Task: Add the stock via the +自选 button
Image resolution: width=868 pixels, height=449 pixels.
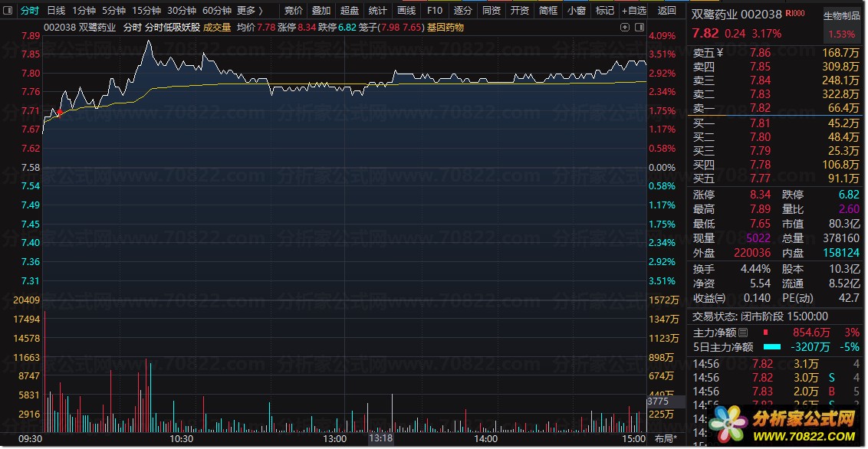Action: pyautogui.click(x=634, y=11)
